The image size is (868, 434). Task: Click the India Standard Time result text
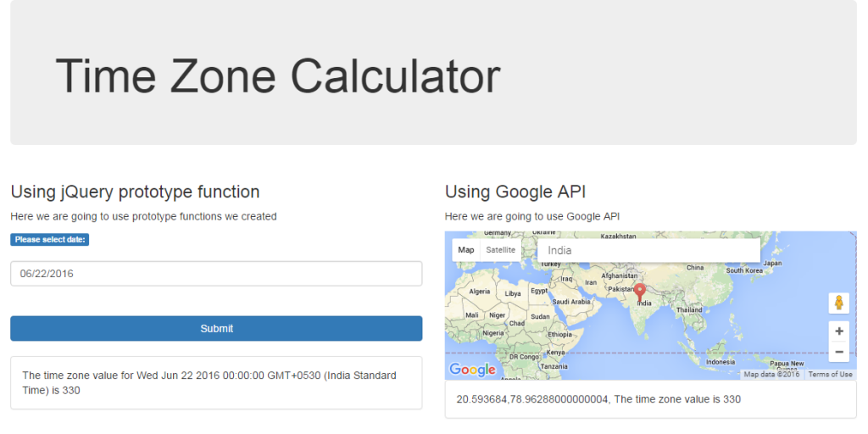coord(209,382)
